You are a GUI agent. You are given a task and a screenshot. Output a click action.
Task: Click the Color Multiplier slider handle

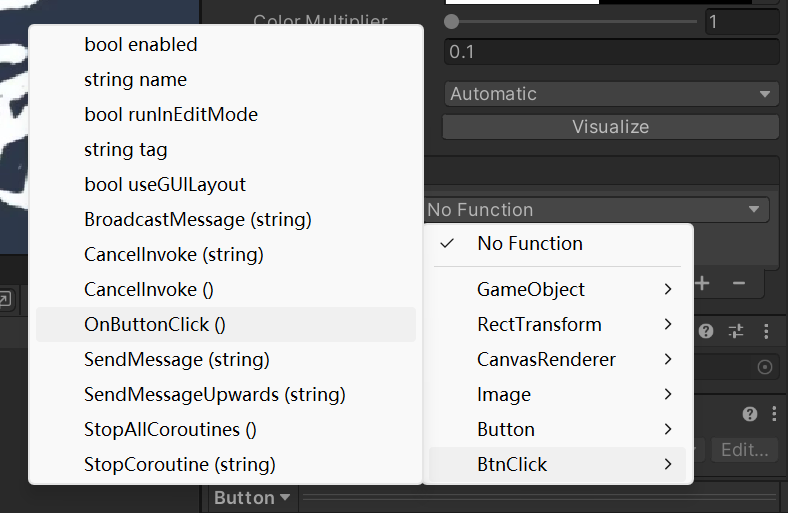pyautogui.click(x=452, y=22)
